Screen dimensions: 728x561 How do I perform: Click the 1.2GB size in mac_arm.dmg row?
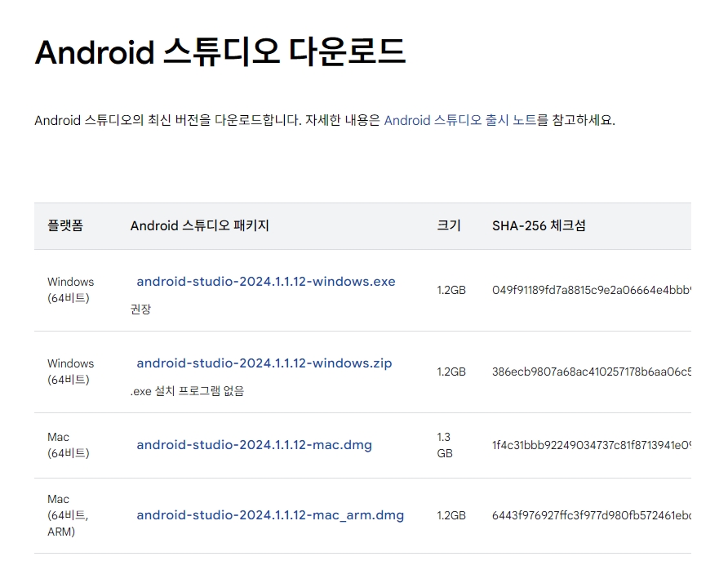[451, 515]
